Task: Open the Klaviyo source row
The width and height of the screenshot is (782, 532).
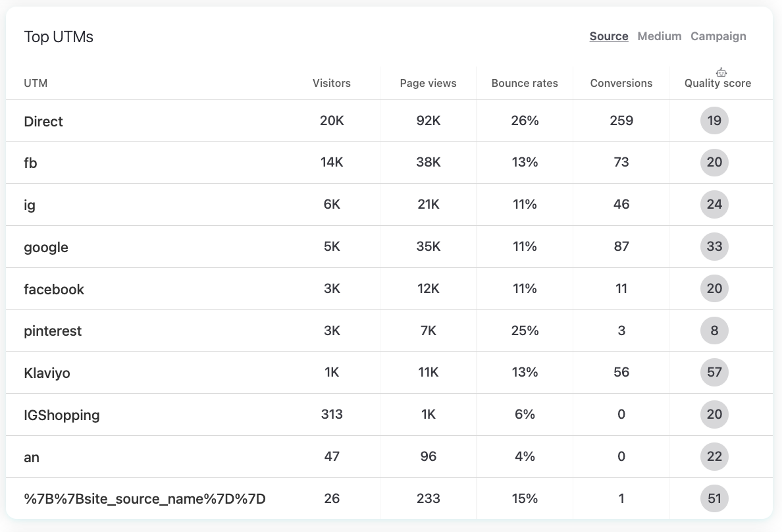Action: (47, 373)
